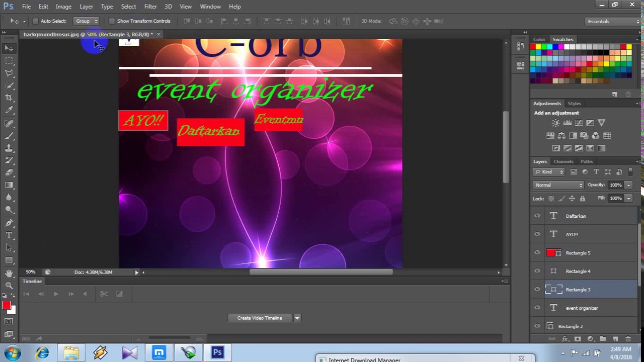
Task: Click the Levels adjustment icon
Action: coord(568,123)
